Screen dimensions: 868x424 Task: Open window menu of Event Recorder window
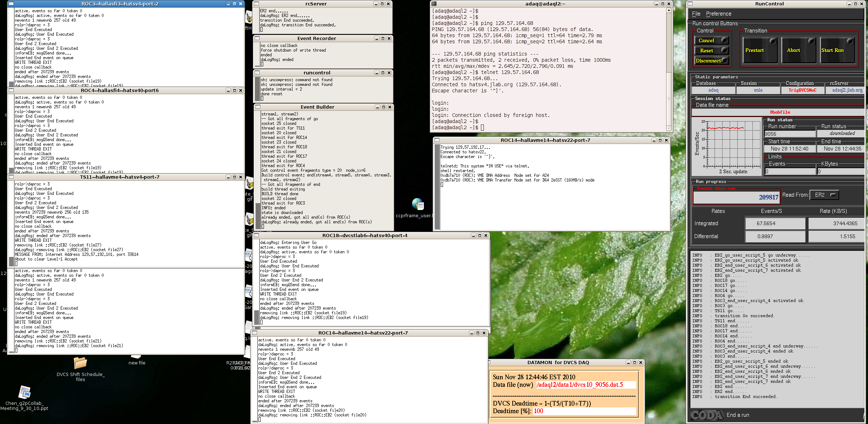pos(257,38)
